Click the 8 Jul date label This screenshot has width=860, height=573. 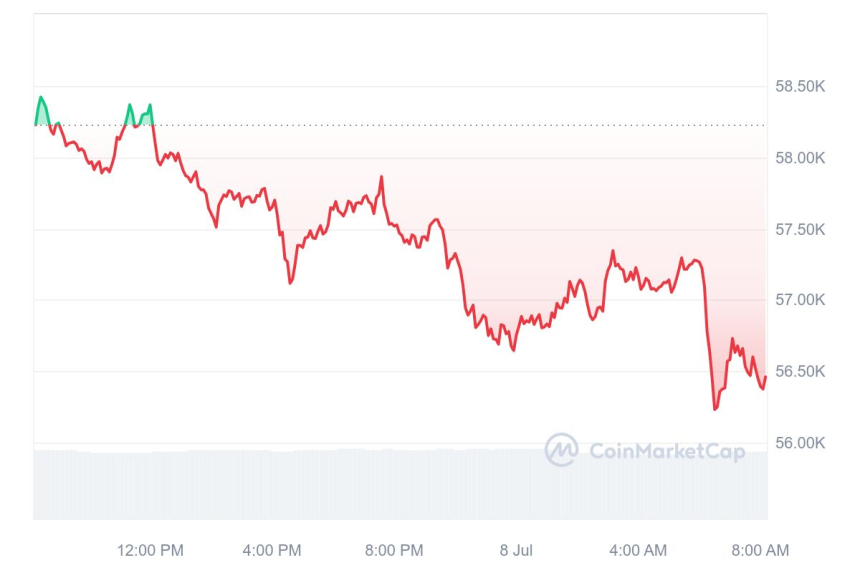(516, 550)
